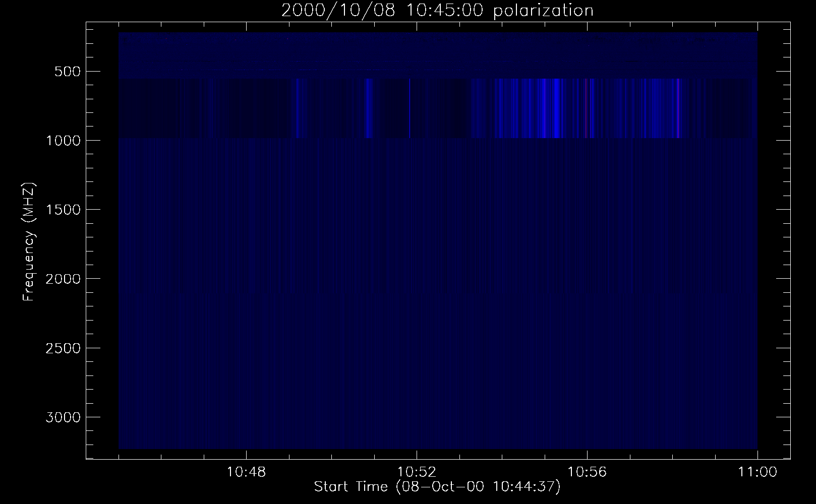Click the 2000 frequency tick label
This screenshot has height=504, width=816.
click(63, 279)
